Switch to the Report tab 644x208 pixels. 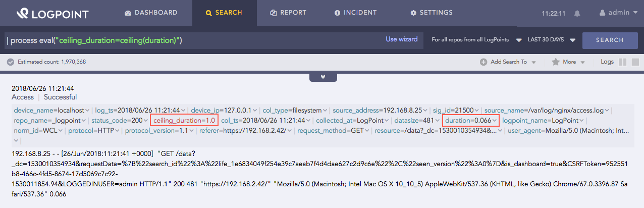tap(288, 13)
